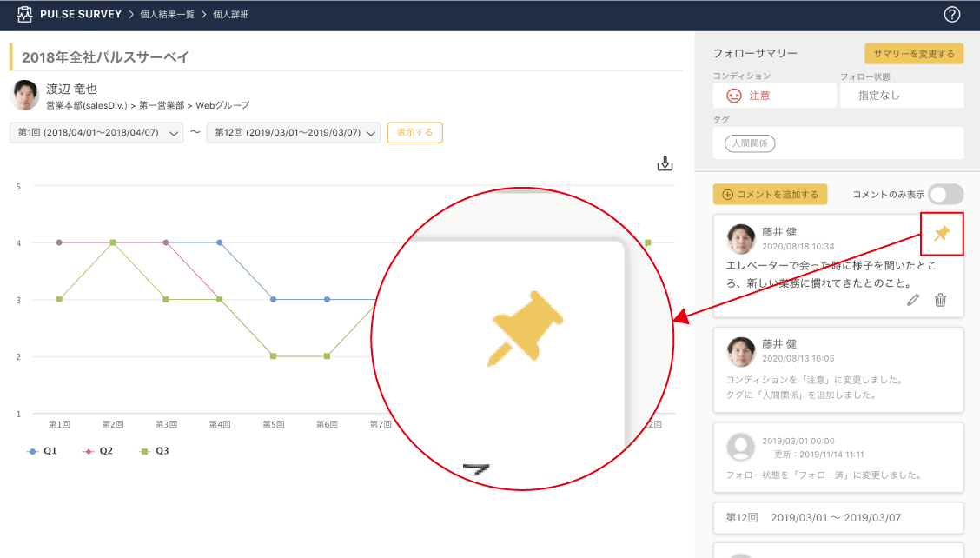The image size is (980, 558).
Task: Hide the Q3 series via legend
Action: (153, 451)
